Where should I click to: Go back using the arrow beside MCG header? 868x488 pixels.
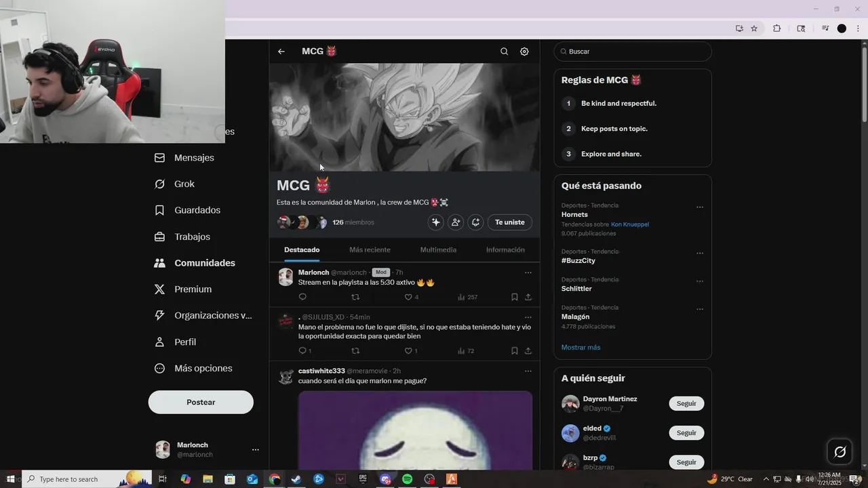(281, 52)
